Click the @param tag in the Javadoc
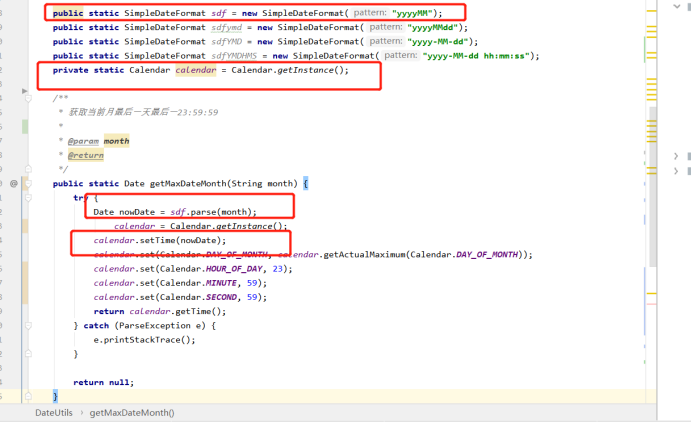692x422 pixels. click(83, 141)
